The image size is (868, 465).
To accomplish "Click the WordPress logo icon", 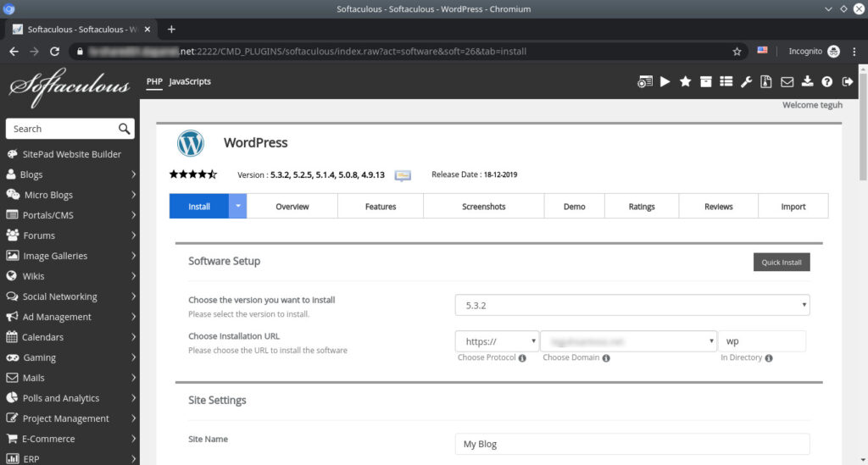I will coord(191,142).
